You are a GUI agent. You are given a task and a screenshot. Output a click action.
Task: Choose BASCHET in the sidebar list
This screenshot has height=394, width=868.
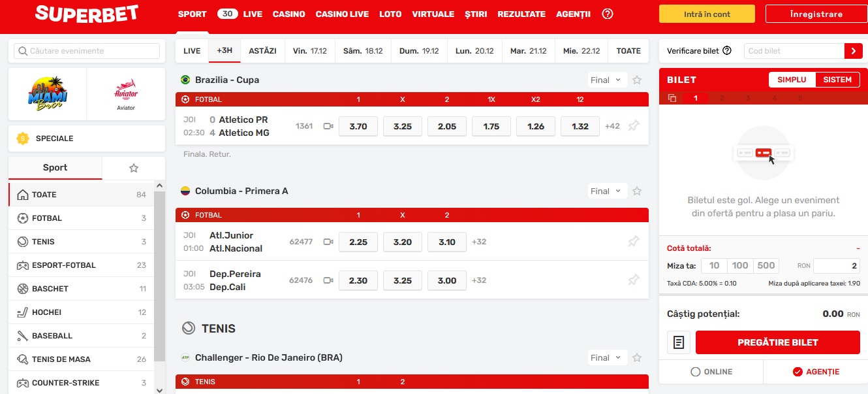pyautogui.click(x=82, y=289)
